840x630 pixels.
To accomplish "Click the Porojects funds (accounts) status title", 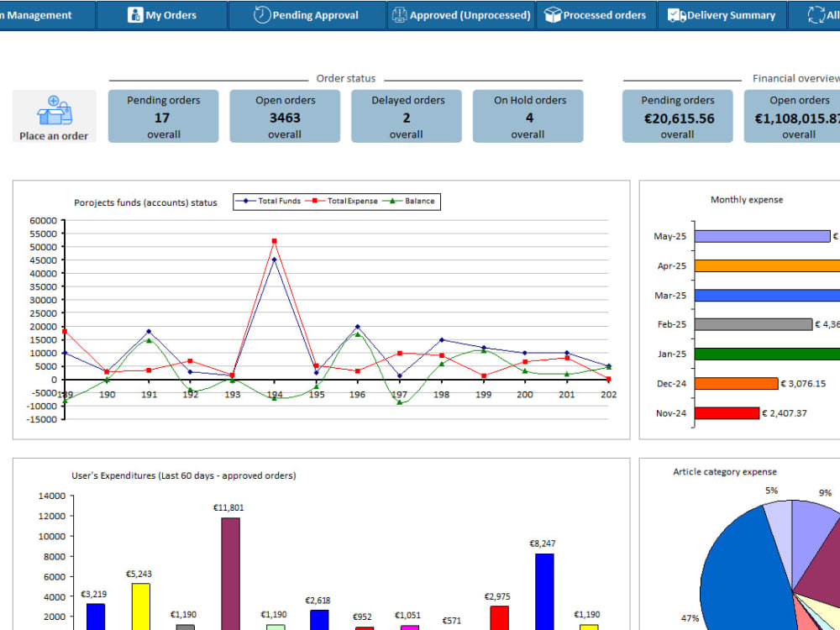I will point(145,203).
